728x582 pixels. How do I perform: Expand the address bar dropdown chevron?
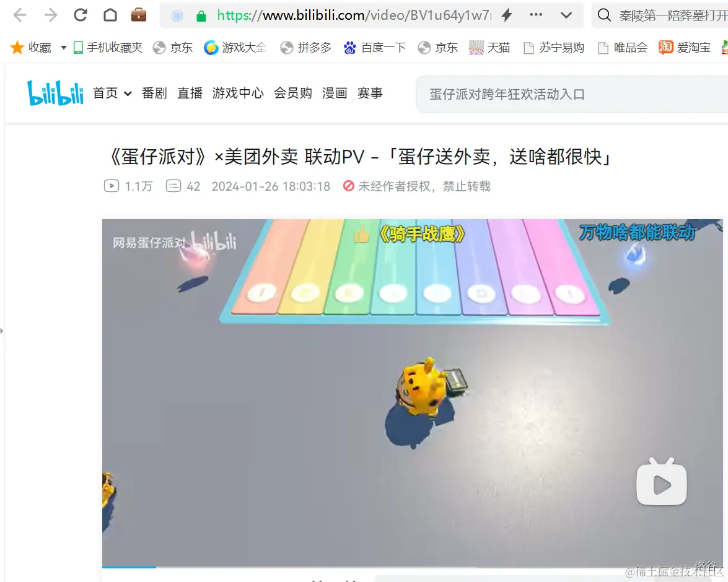tap(566, 15)
